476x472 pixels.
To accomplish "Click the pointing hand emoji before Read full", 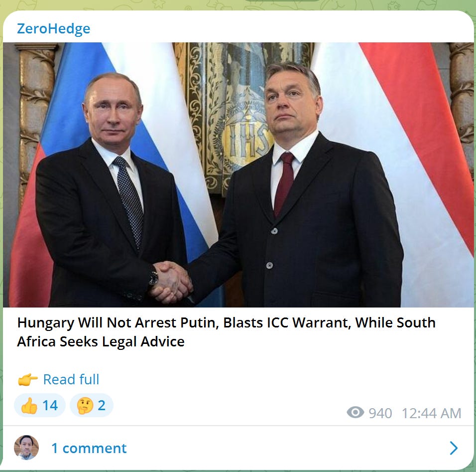I will click(x=27, y=379).
